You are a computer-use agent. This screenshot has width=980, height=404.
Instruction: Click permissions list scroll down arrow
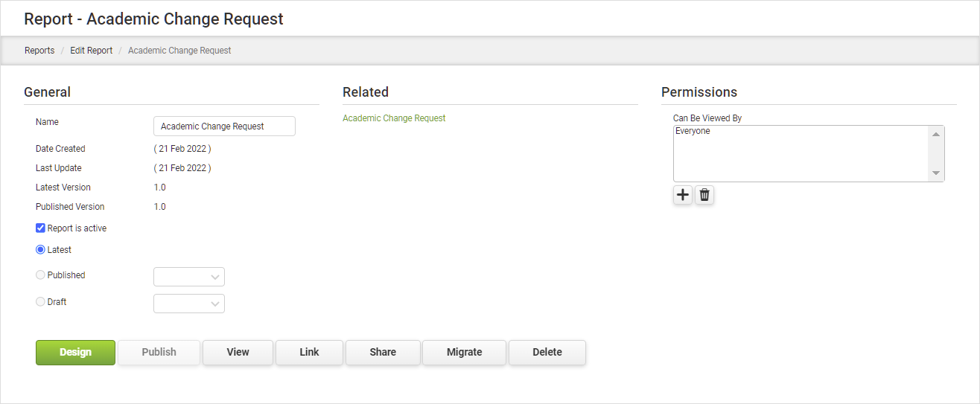click(936, 173)
